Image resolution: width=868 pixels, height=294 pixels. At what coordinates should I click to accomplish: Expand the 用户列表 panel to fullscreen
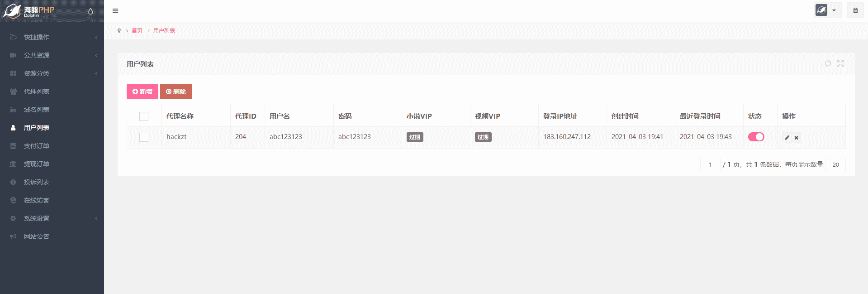pos(840,63)
